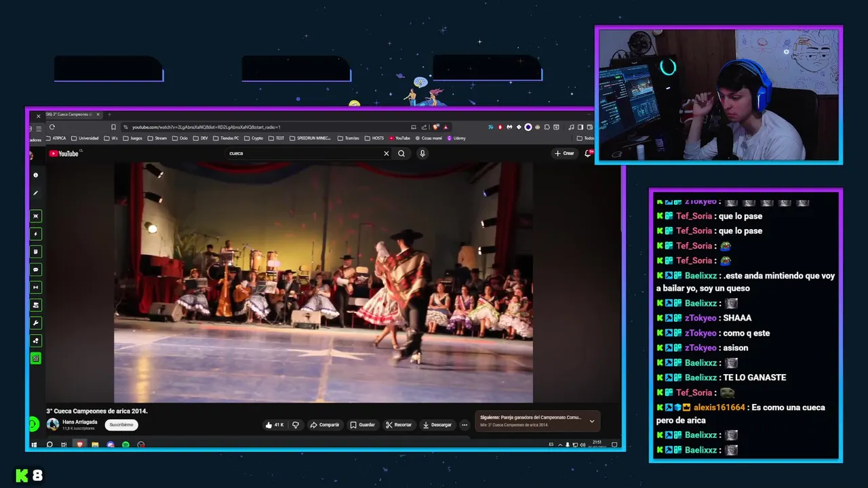Open more actions three-dot menu
This screenshot has width=868, height=488.
pos(465,425)
